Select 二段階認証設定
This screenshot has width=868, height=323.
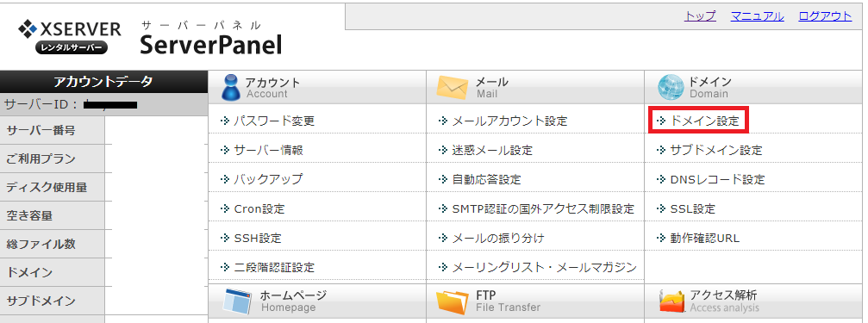point(274,267)
